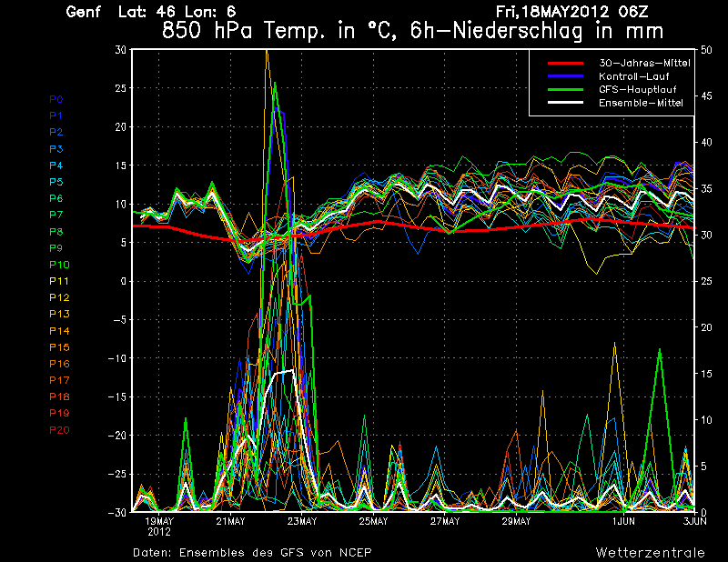Click the P10 ensemble member label

tap(58, 265)
